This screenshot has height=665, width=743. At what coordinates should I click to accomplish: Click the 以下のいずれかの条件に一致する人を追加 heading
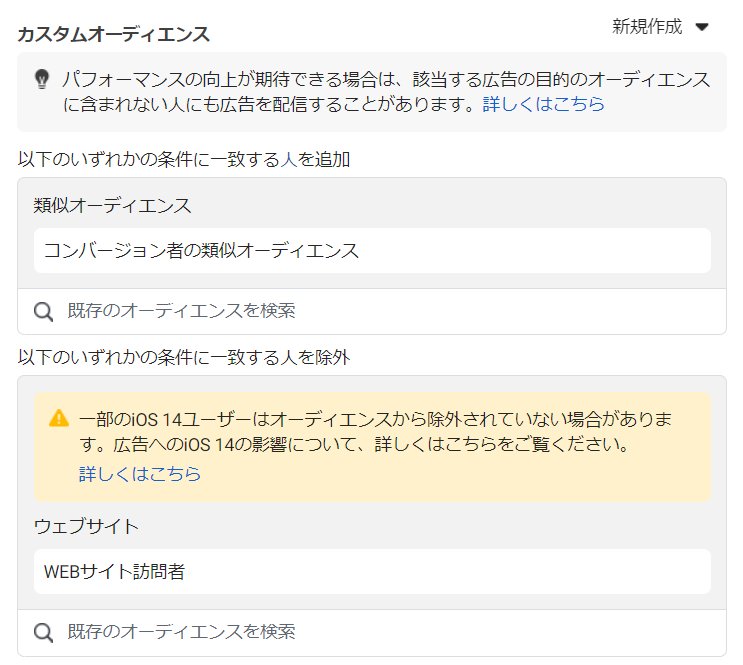point(183,159)
